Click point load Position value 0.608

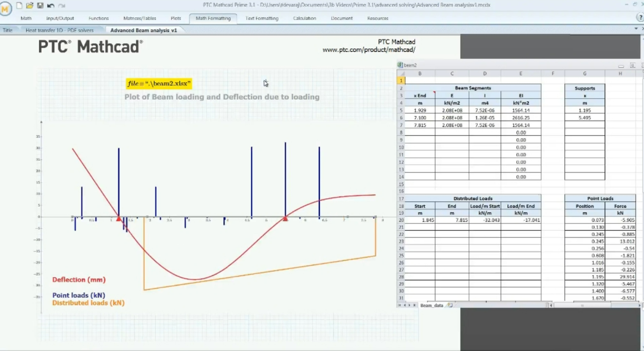(585, 255)
